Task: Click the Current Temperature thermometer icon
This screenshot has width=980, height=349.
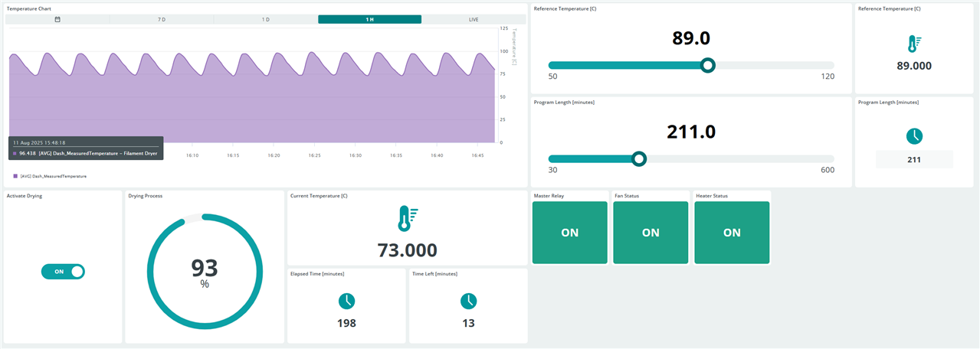Action: 407,219
